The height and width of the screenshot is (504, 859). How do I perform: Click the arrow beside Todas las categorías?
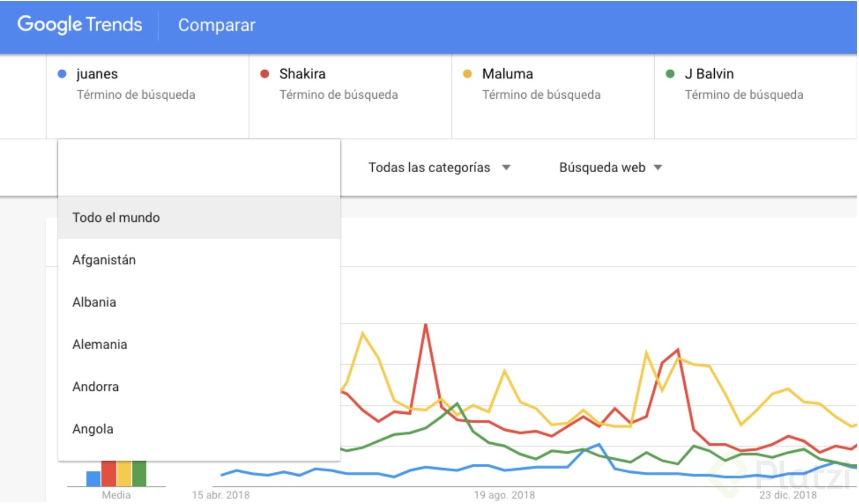[x=506, y=168]
